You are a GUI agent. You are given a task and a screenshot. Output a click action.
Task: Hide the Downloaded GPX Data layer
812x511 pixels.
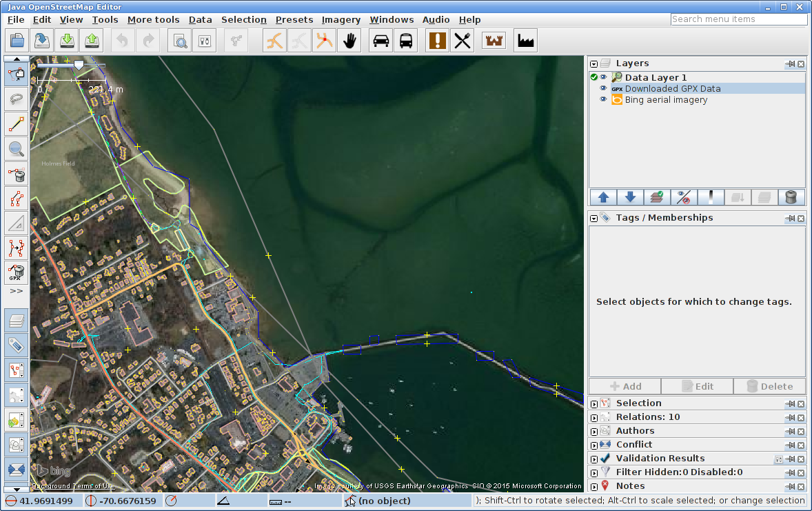[x=603, y=89]
